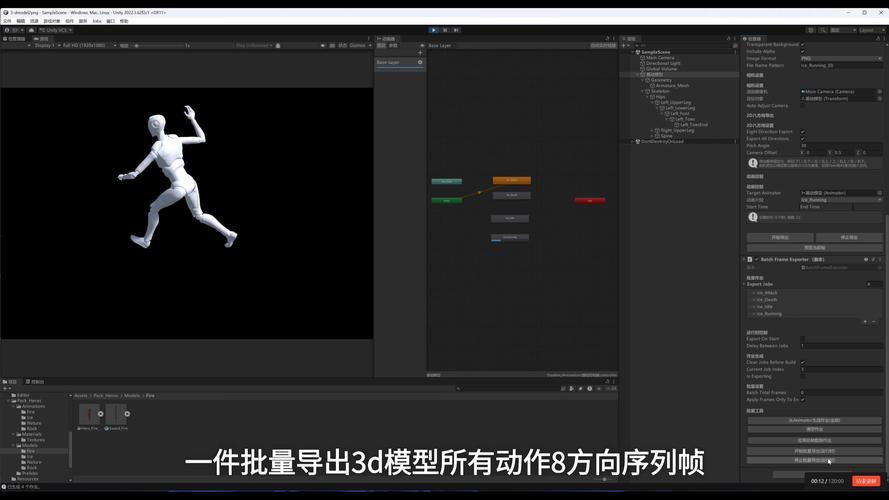Click the Pause button in the toolbar
This screenshot has width=889, height=500.
(445, 30)
